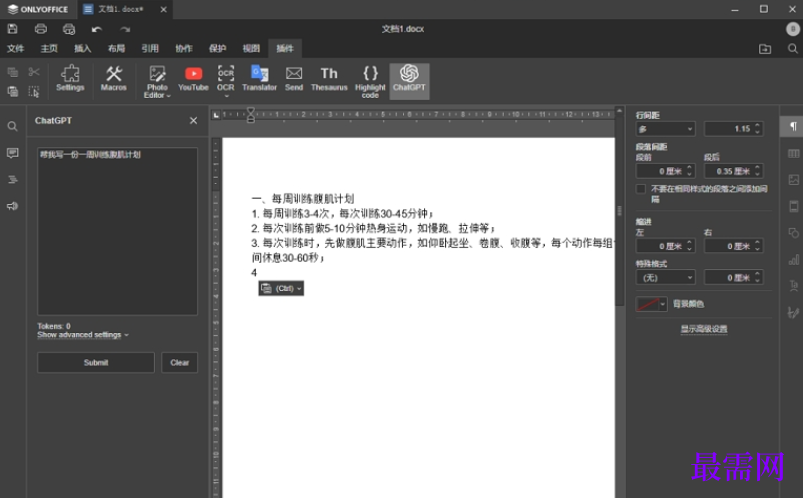The image size is (803, 498).
Task: Open the left sidebar Search panel
Action: point(13,127)
